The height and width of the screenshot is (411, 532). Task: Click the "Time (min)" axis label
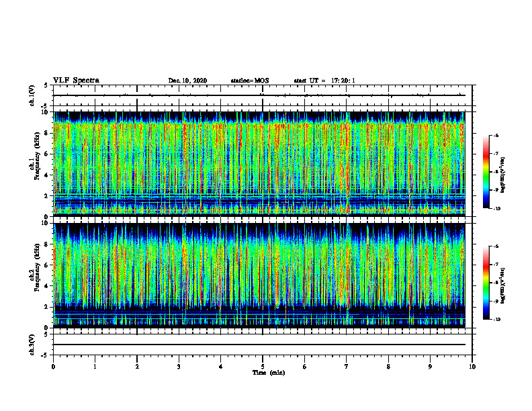269,373
